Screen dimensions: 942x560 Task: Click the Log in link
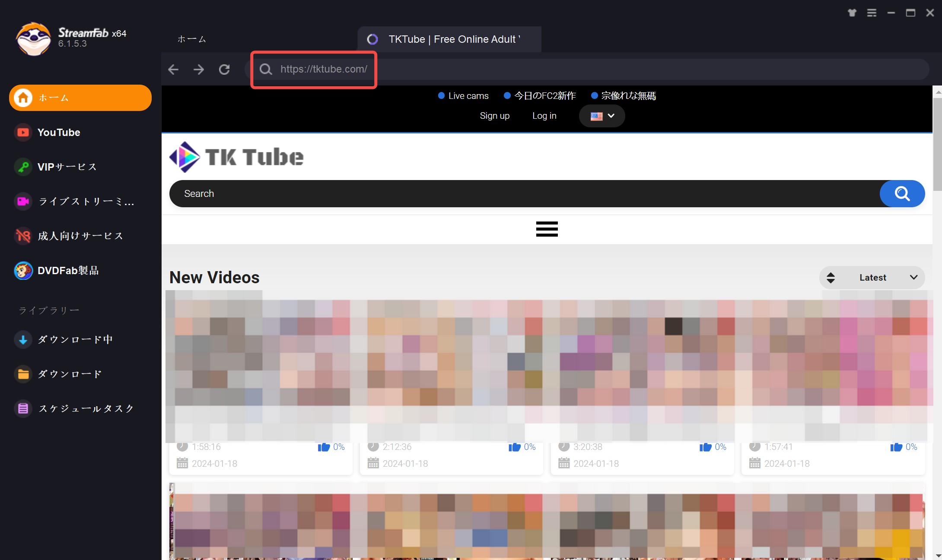544,116
